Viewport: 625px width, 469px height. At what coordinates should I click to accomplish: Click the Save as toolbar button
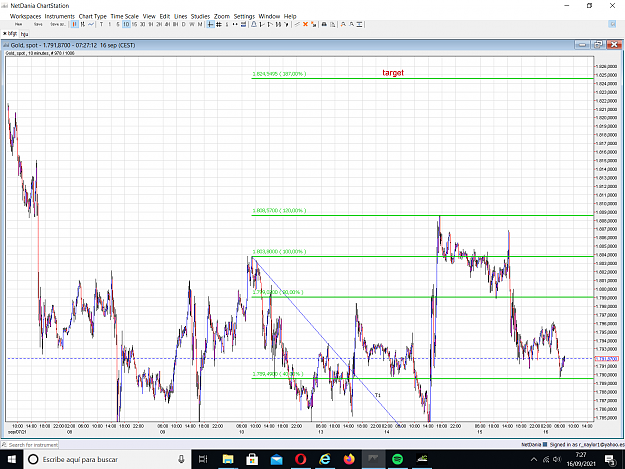57,24
